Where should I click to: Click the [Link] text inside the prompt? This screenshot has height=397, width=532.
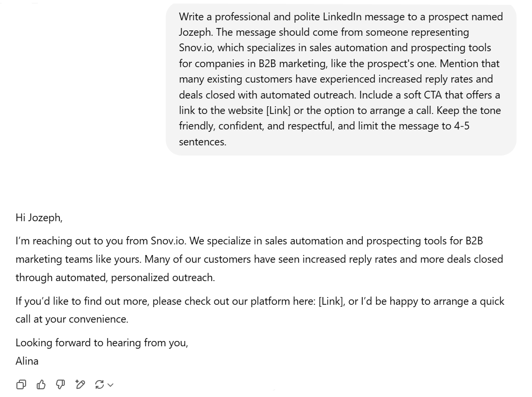tap(278, 111)
